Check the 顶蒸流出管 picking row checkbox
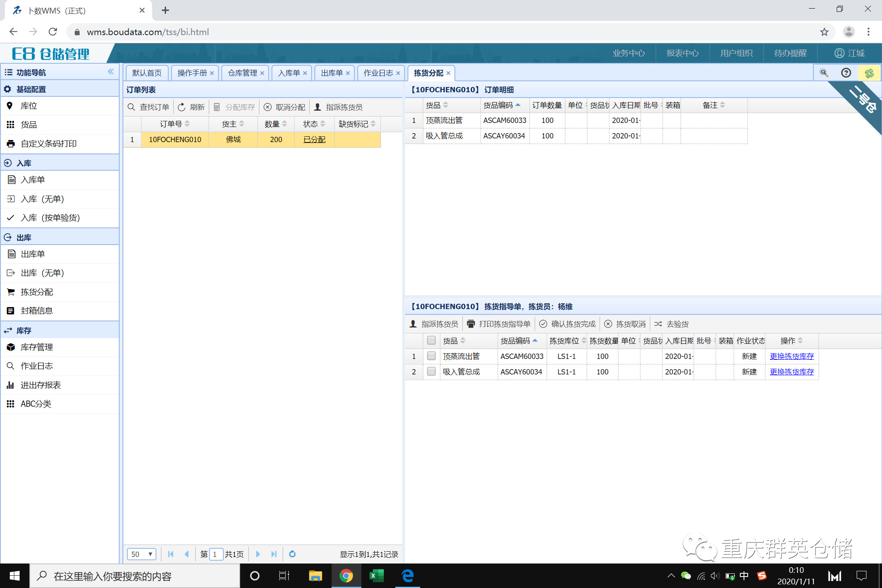Viewport: 882px width, 588px height. (x=431, y=356)
